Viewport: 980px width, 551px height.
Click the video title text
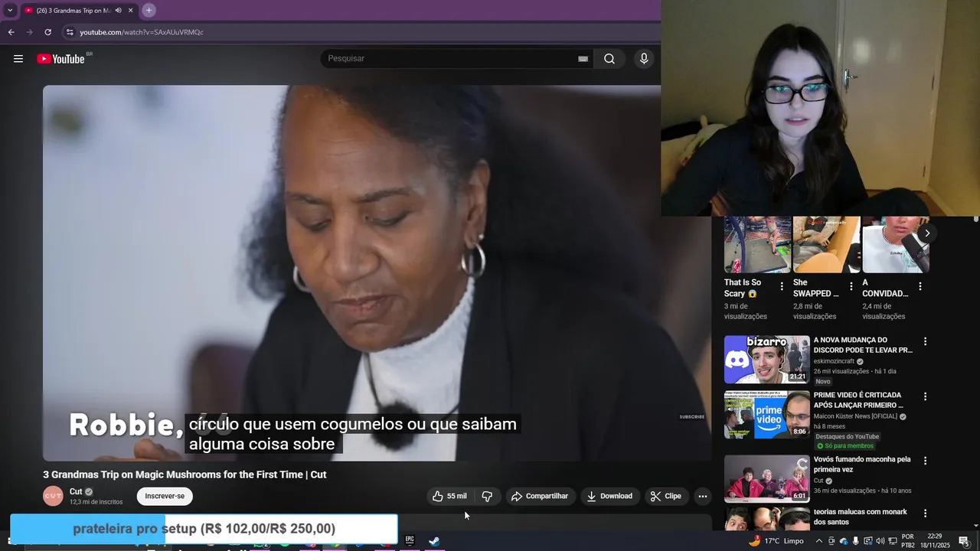click(185, 474)
